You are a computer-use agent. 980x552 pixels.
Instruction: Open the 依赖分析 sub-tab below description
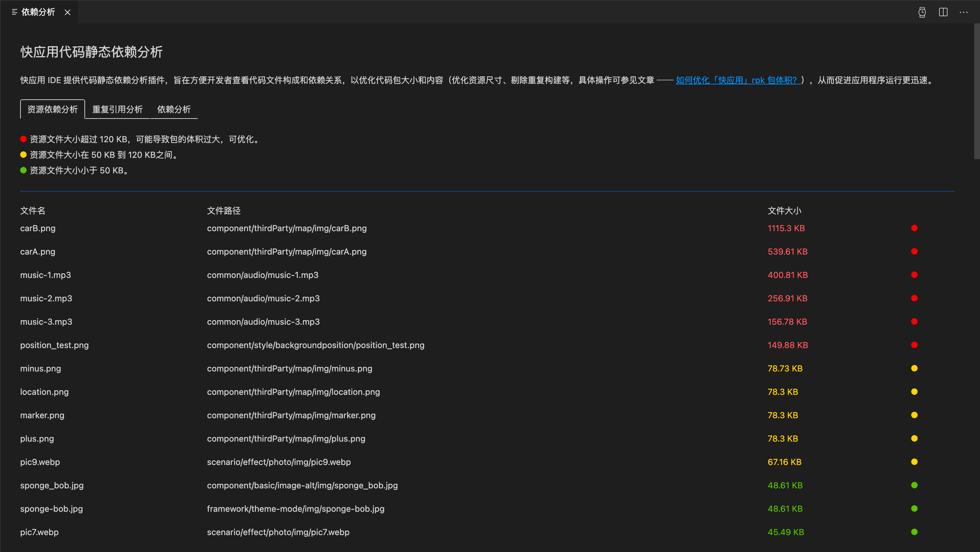[174, 109]
